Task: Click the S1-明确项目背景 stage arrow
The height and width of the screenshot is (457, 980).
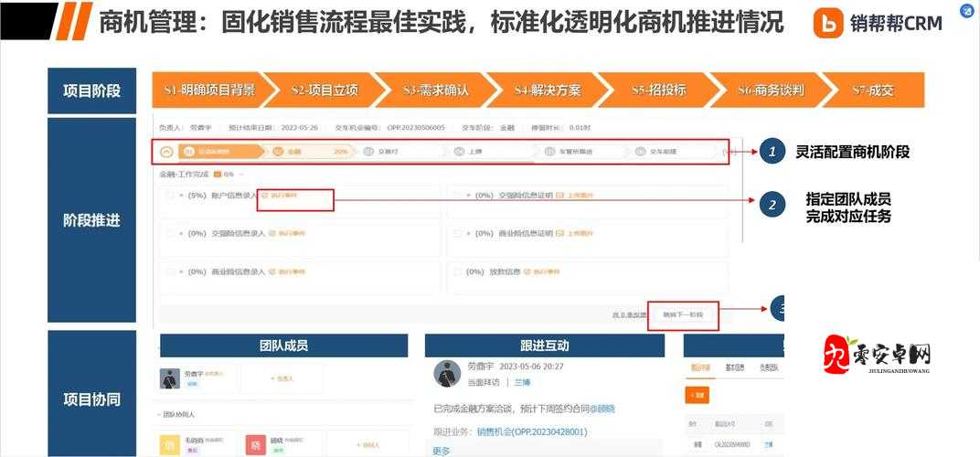Action: click(x=210, y=90)
